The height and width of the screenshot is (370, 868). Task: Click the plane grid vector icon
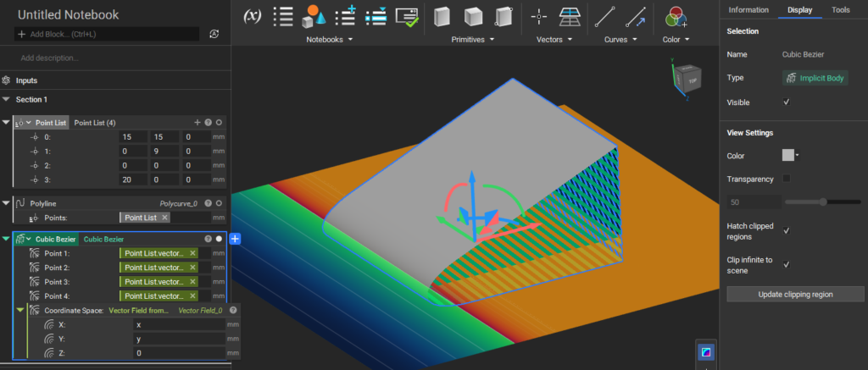(x=570, y=16)
